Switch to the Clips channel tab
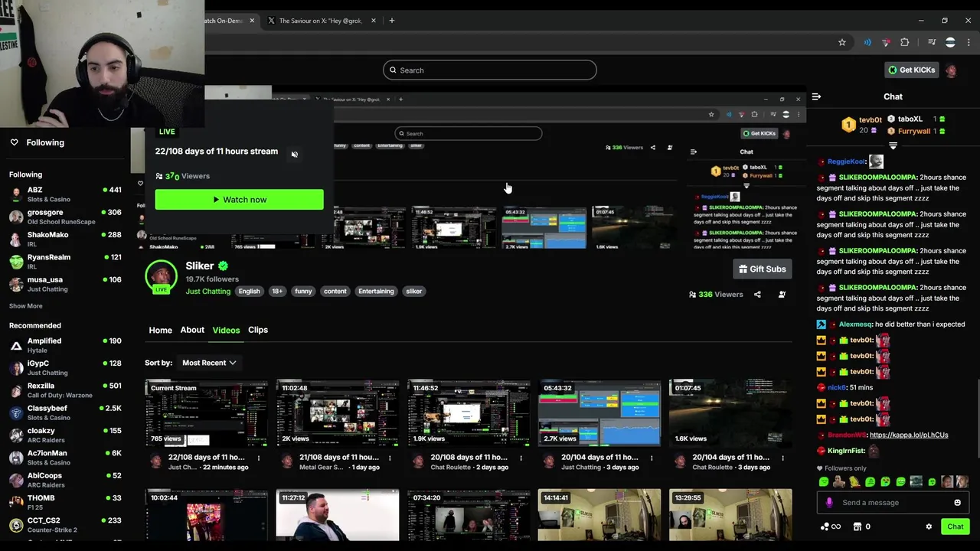 [258, 330]
